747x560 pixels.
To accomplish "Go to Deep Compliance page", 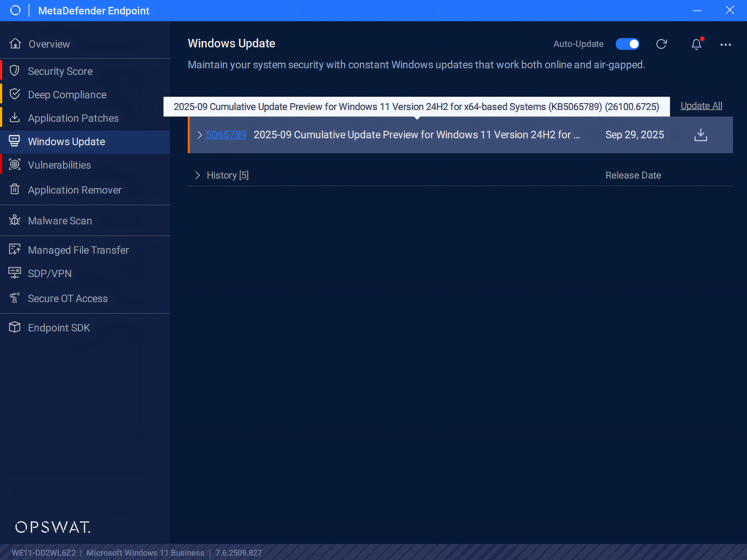I will 67,95.
